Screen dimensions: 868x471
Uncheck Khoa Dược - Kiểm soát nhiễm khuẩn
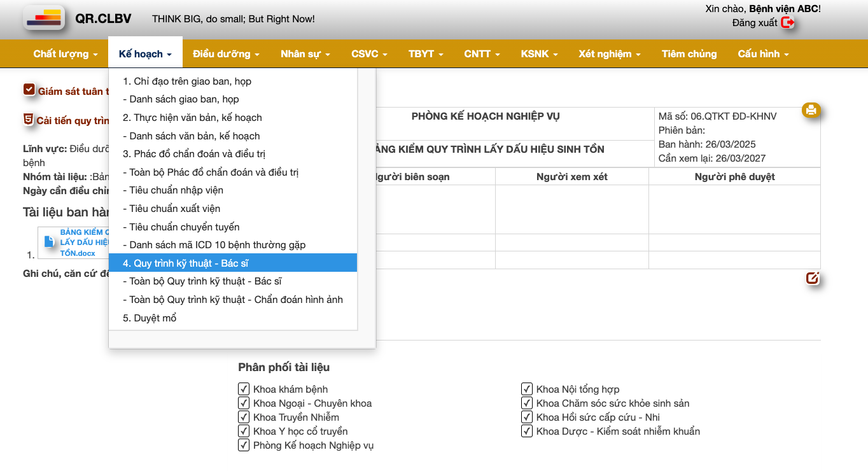pos(527,431)
